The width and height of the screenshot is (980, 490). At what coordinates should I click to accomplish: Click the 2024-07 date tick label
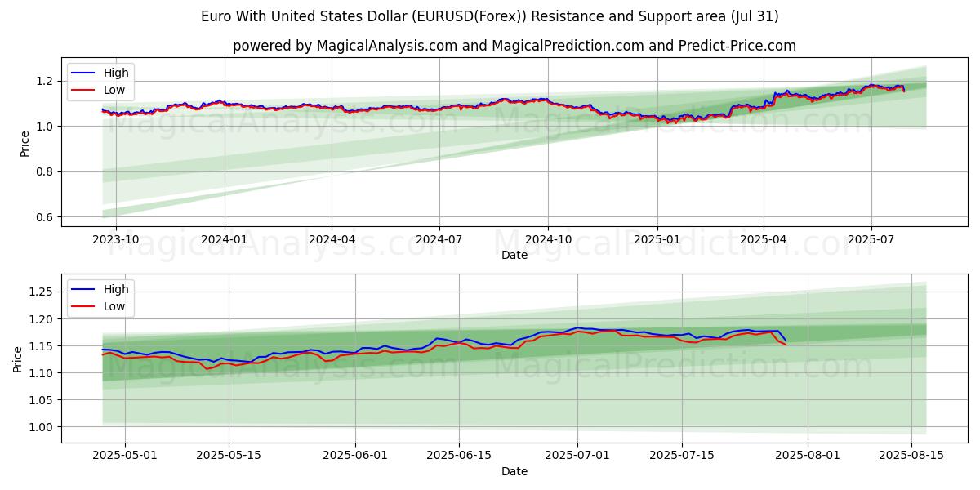(x=439, y=239)
